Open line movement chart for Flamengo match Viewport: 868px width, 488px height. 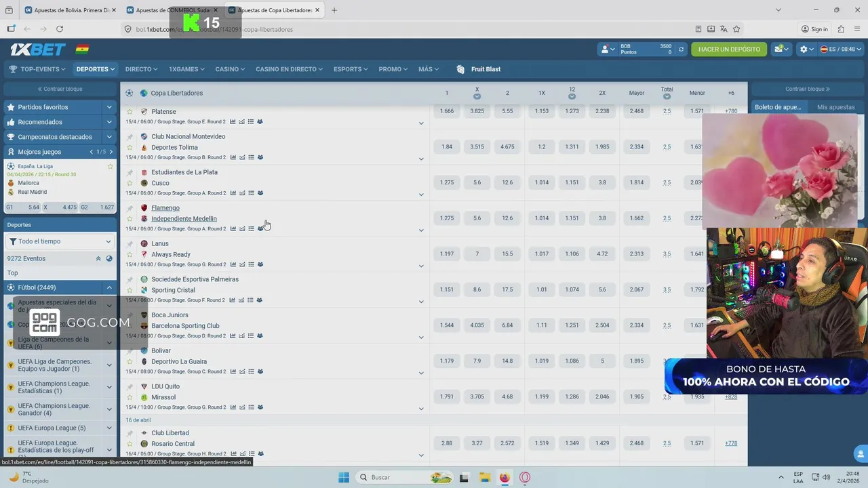[x=241, y=229]
